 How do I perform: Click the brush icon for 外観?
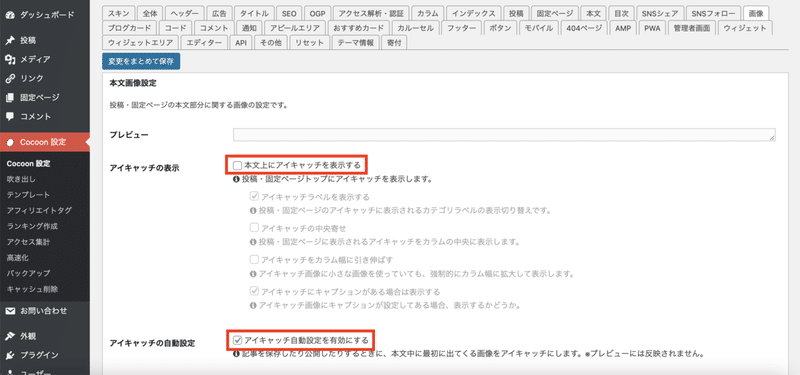[10, 336]
